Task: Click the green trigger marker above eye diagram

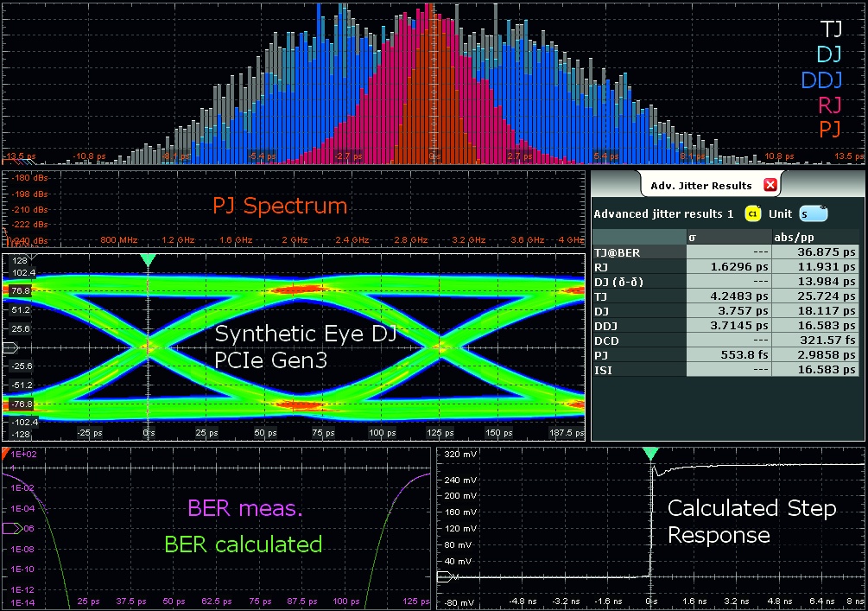Action: 148,260
